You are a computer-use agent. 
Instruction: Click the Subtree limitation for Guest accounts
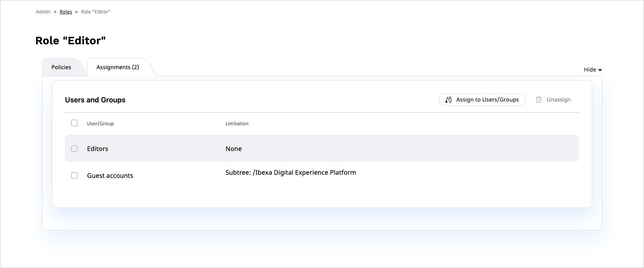[291, 172]
